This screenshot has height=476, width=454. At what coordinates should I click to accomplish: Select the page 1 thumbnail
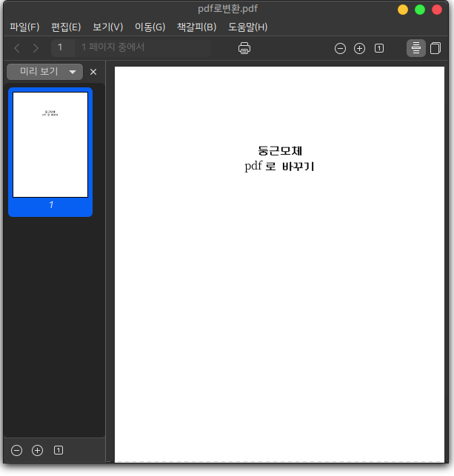click(x=50, y=145)
